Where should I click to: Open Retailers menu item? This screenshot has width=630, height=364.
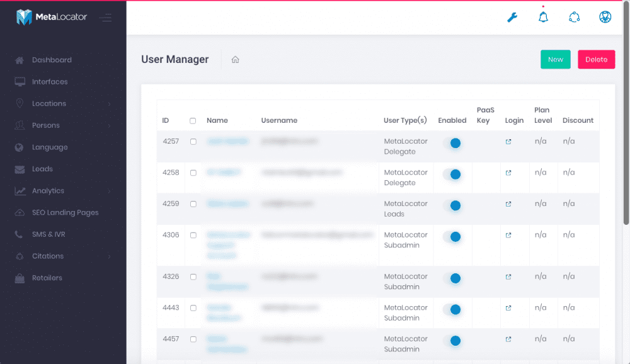(x=47, y=278)
